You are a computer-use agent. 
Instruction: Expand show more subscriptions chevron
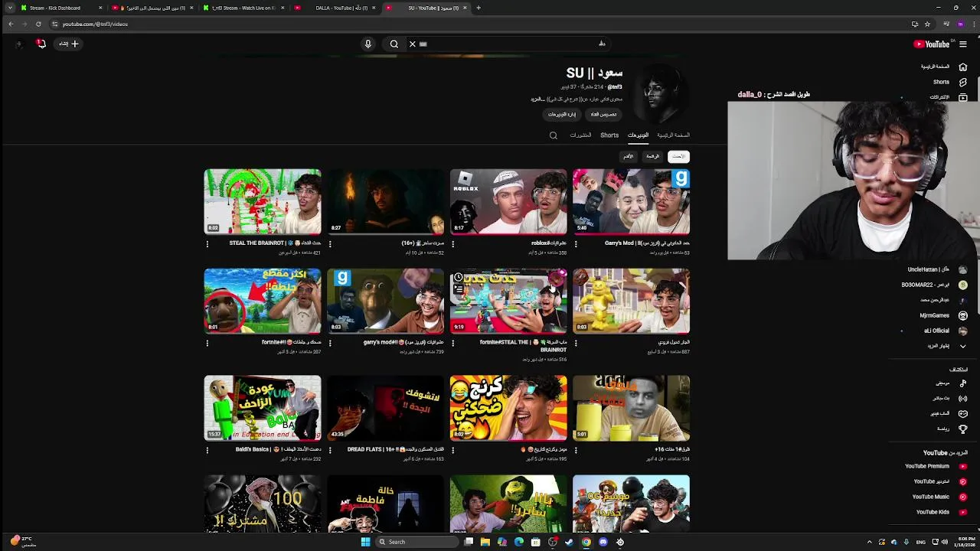(962, 346)
